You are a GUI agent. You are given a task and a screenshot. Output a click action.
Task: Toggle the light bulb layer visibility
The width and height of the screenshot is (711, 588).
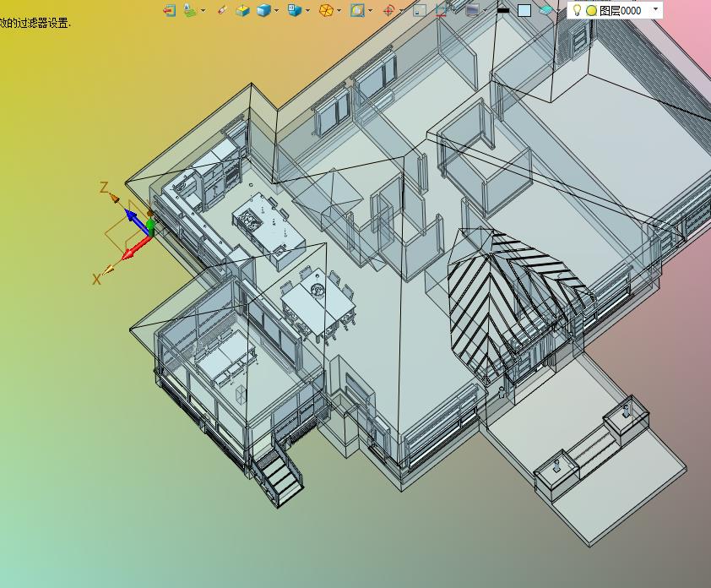(x=577, y=10)
